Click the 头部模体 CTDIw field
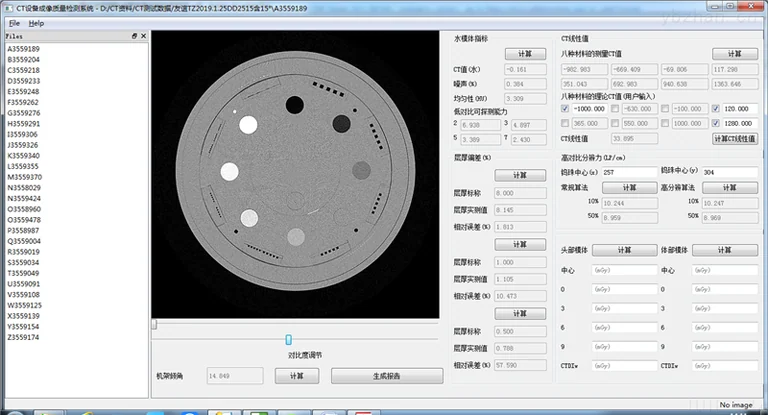 pyautogui.click(x=624, y=366)
